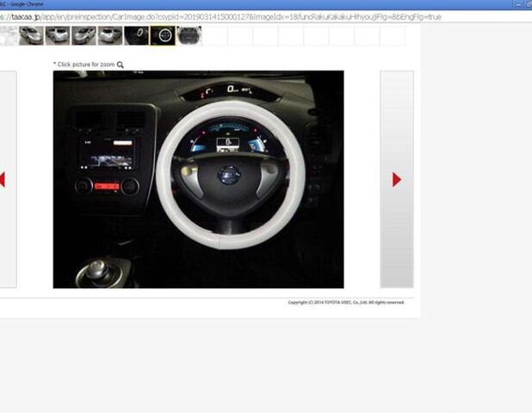Select the highlighted steering wheel thumbnail
This screenshot has height=413, width=532.
click(163, 35)
